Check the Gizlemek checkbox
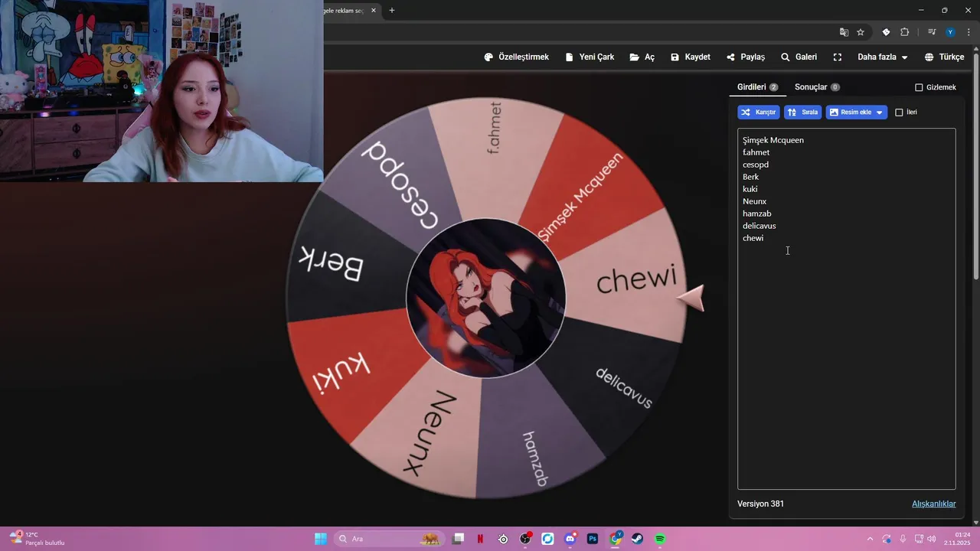980x551 pixels. [x=919, y=87]
